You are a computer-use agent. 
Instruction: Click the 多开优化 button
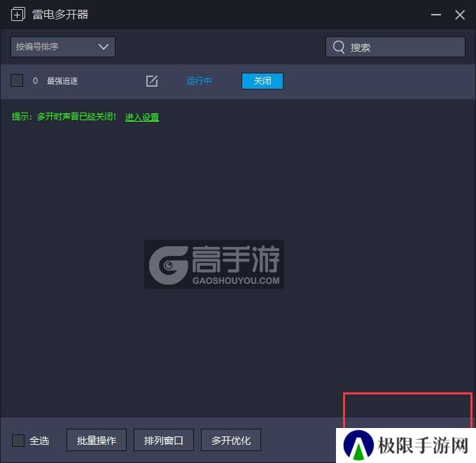pos(231,440)
